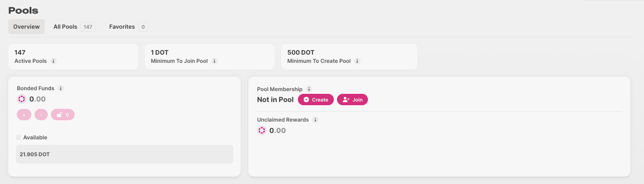
Task: Click the DOT token icon beside Bonded Funds
Action: pos(21,99)
